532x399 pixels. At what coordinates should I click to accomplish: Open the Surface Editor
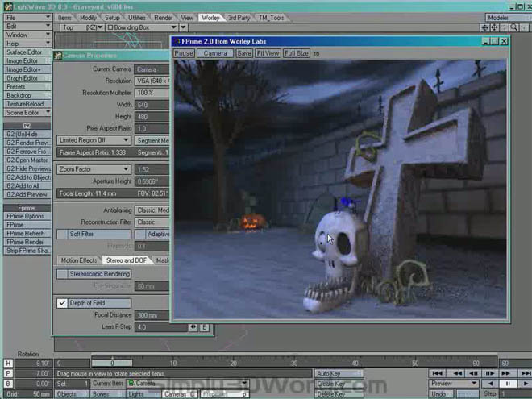27,52
